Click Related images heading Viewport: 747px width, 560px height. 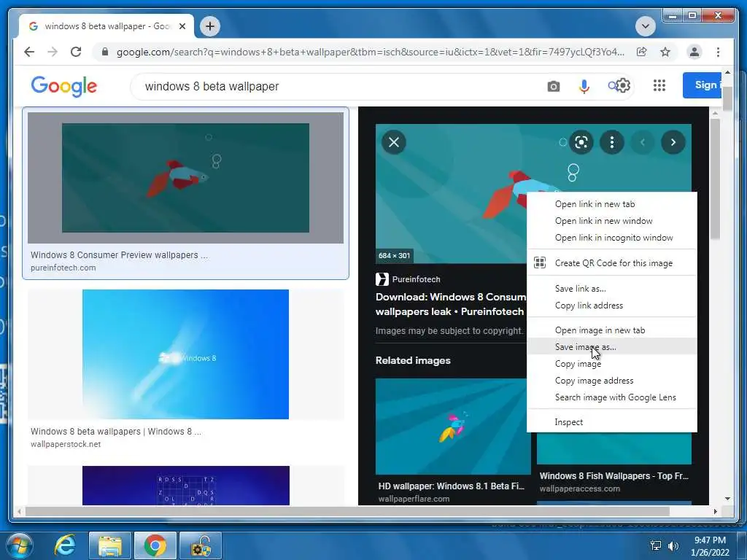coord(413,360)
